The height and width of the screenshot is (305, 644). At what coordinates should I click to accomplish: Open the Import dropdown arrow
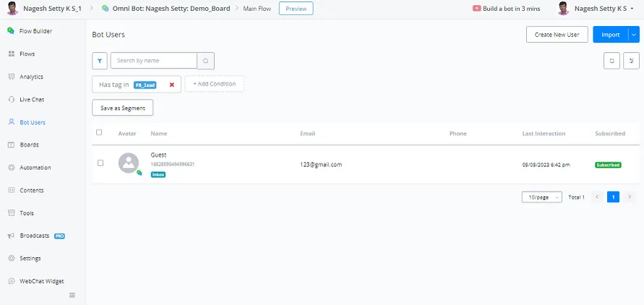[x=634, y=35]
